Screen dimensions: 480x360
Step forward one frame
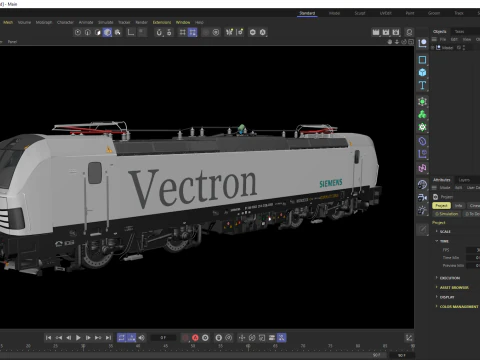tap(88, 338)
